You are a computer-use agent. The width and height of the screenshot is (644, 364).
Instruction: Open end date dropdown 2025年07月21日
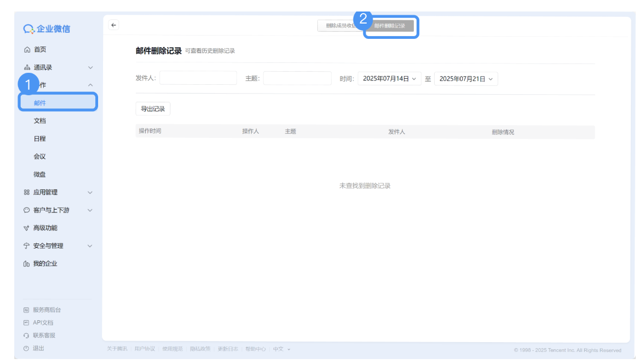[x=466, y=79]
